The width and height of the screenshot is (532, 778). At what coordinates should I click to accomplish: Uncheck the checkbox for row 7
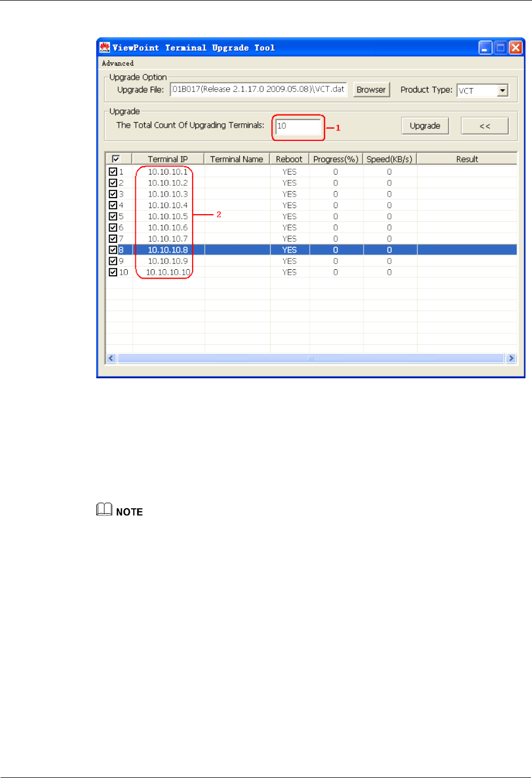113,238
